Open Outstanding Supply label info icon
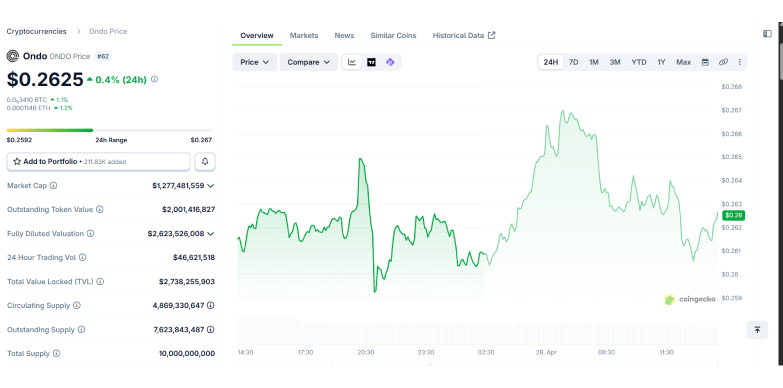This screenshot has width=783, height=388. (81, 330)
